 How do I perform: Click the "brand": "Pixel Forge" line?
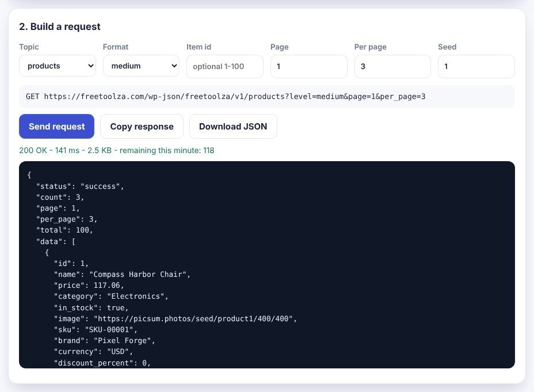point(104,340)
